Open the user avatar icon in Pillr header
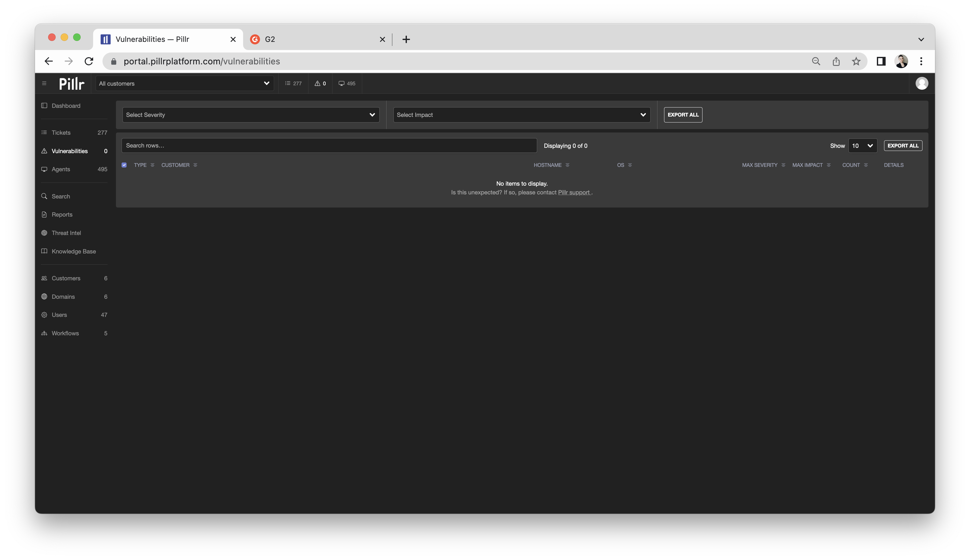The width and height of the screenshot is (970, 560). [x=922, y=83]
